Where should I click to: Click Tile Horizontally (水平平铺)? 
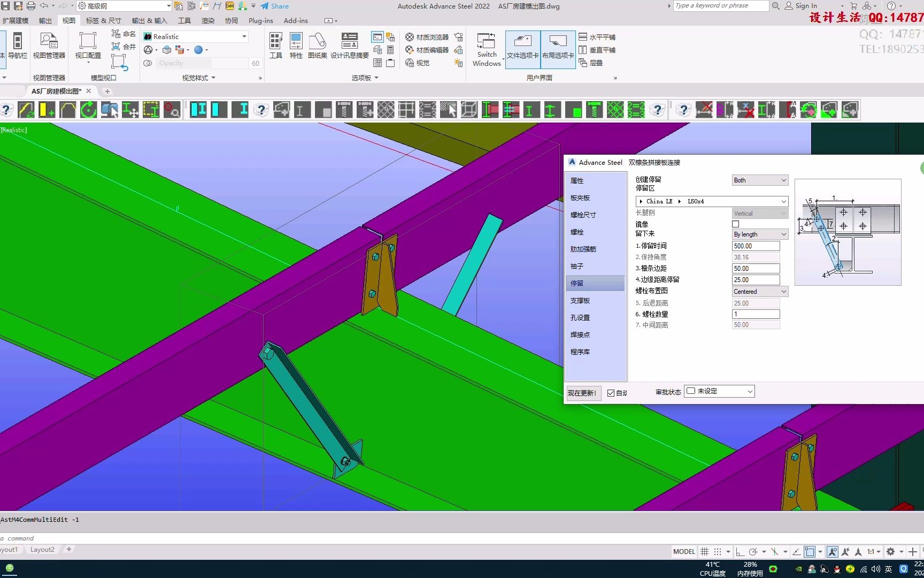597,37
